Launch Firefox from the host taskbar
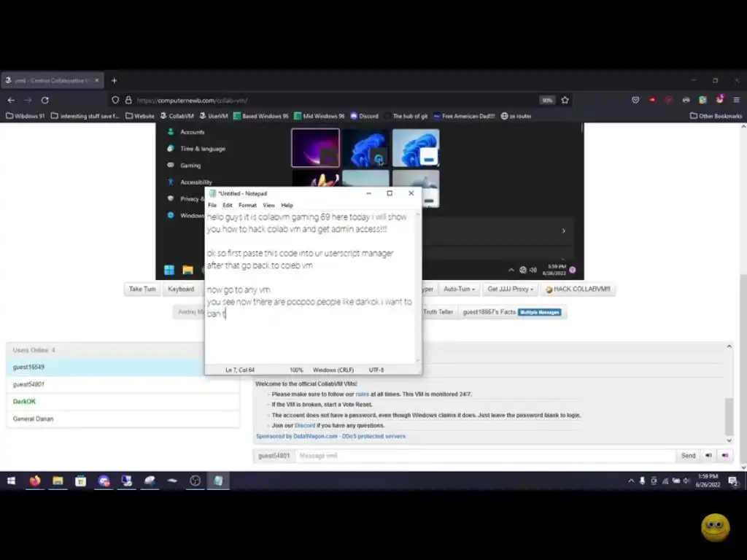Viewport: 747px width, 560px height. click(x=35, y=481)
